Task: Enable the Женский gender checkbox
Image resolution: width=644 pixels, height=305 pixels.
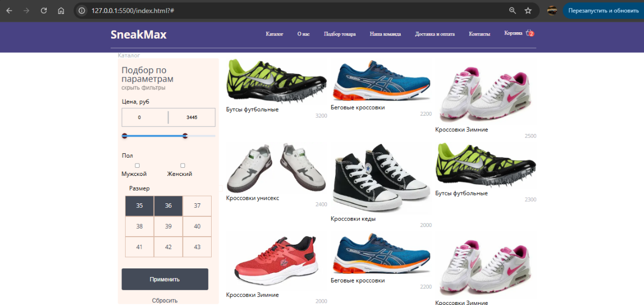Action: (x=183, y=166)
